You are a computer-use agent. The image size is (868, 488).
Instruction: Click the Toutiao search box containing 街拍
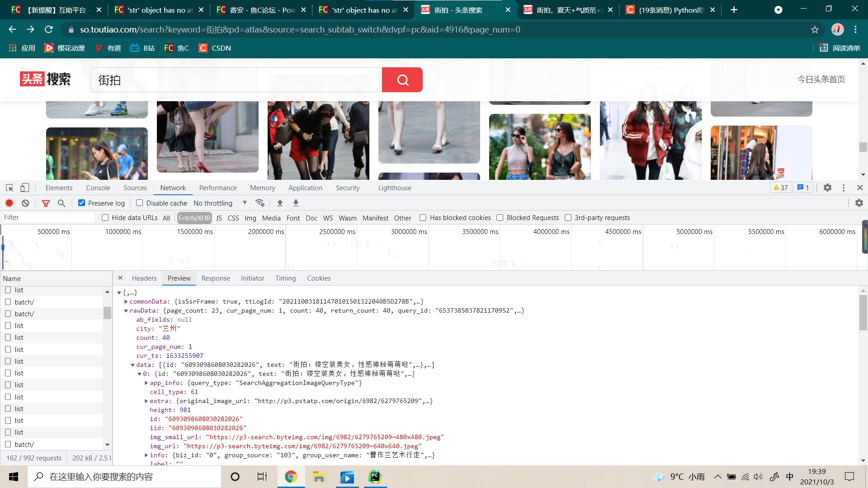(x=236, y=80)
